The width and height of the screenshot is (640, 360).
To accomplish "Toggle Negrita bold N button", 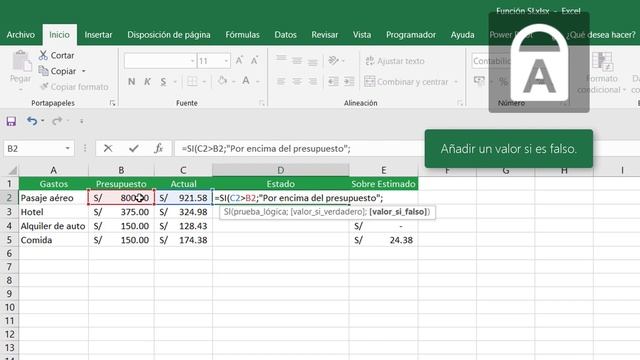I will coord(131,82).
